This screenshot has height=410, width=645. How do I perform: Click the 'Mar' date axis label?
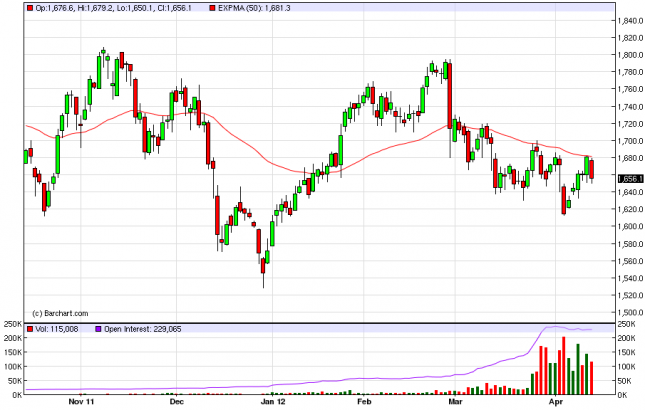point(455,401)
